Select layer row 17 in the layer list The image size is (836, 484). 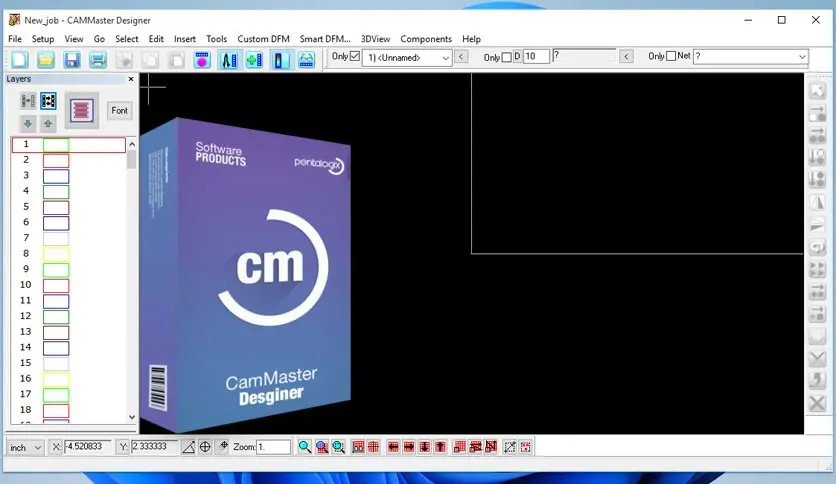(x=69, y=394)
